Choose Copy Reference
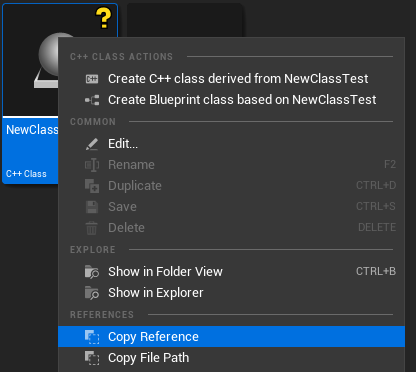This screenshot has width=416, height=372. [x=231, y=337]
